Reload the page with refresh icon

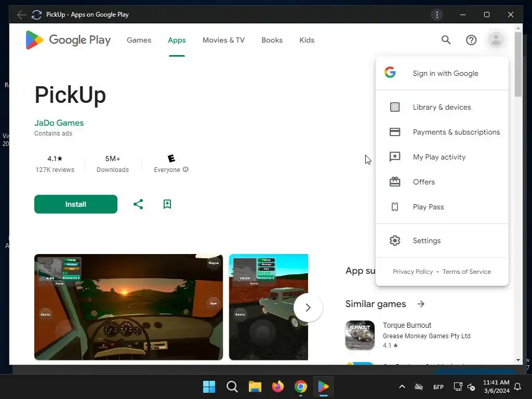tap(36, 15)
